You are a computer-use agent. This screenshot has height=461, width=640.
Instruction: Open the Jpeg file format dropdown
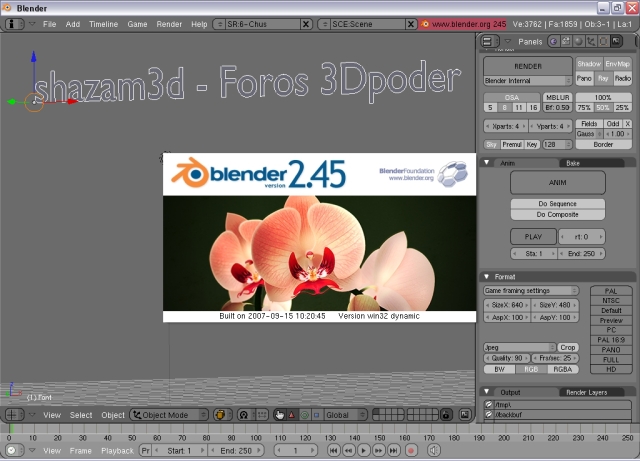pos(519,347)
